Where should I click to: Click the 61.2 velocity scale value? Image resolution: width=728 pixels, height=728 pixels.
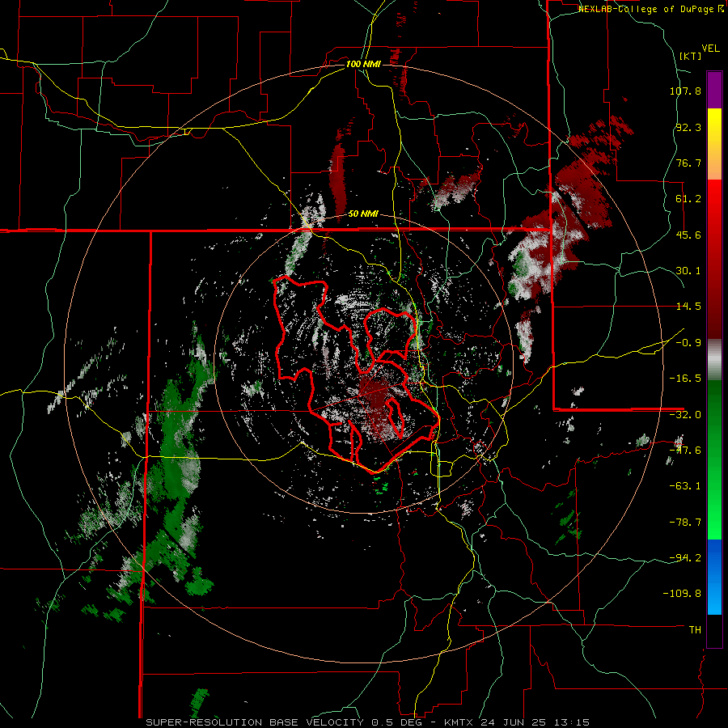pyautogui.click(x=688, y=199)
